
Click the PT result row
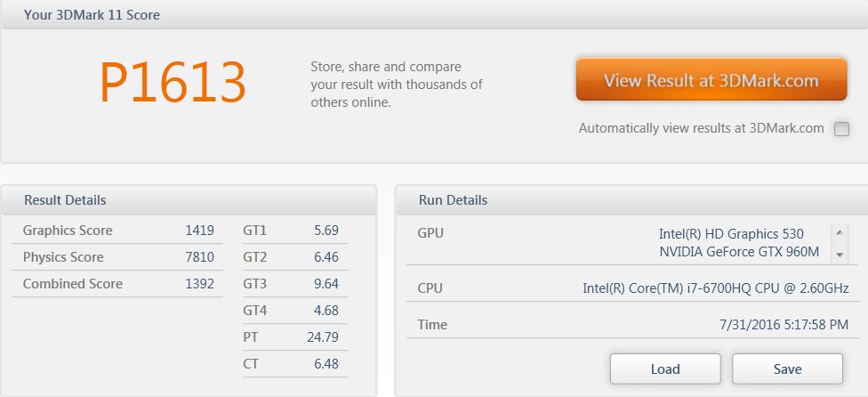point(294,336)
